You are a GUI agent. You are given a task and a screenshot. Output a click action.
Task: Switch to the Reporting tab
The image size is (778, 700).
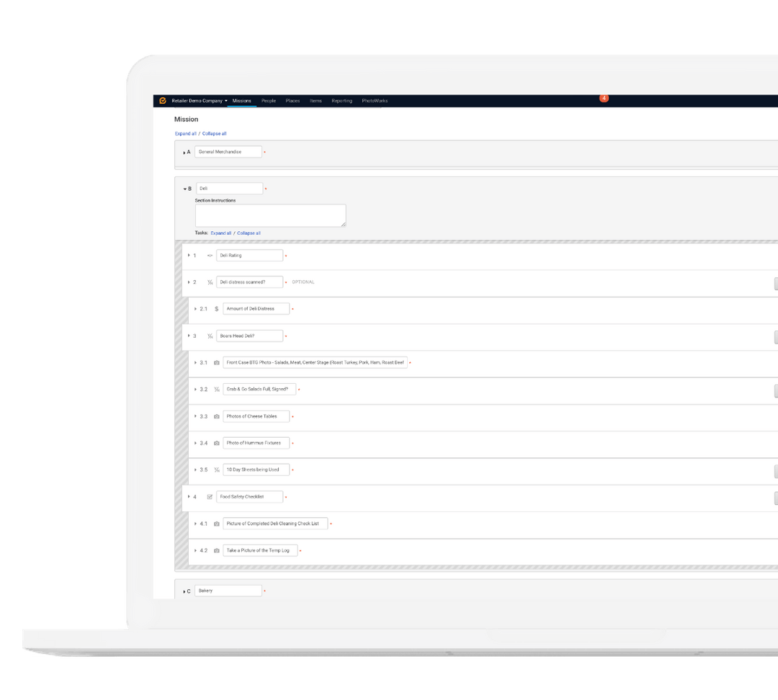[x=342, y=100]
